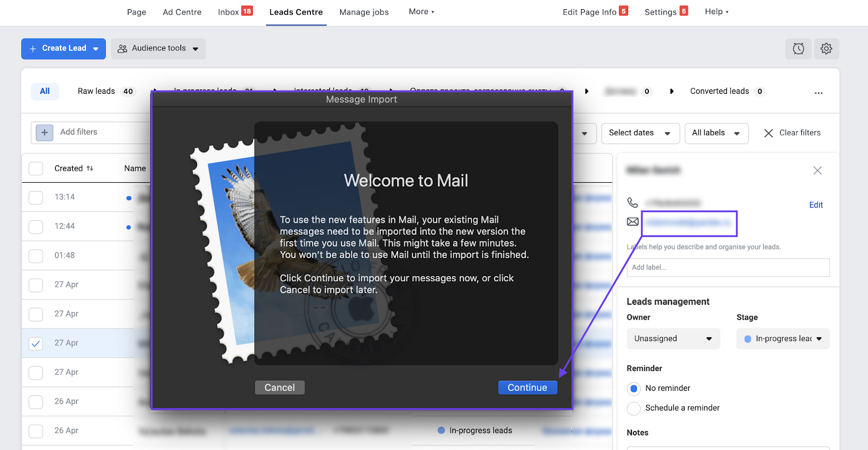Expand the More menu
This screenshot has height=450, width=868.
point(422,11)
